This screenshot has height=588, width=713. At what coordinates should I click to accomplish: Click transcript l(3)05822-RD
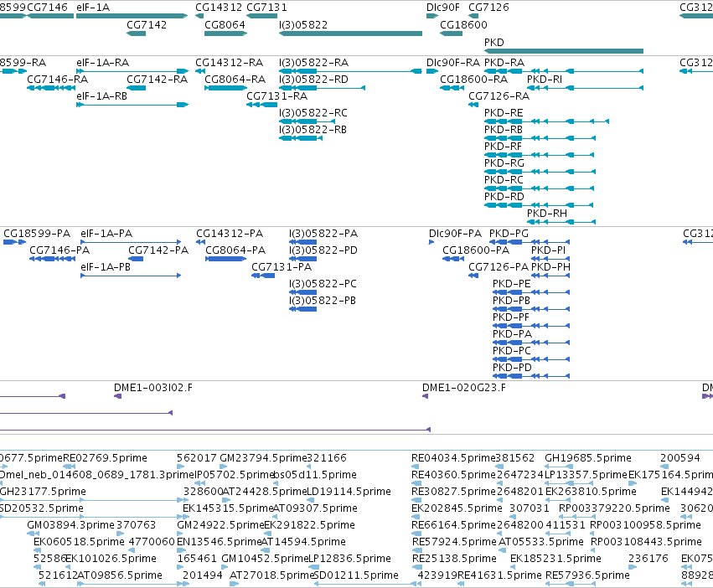[x=313, y=79]
